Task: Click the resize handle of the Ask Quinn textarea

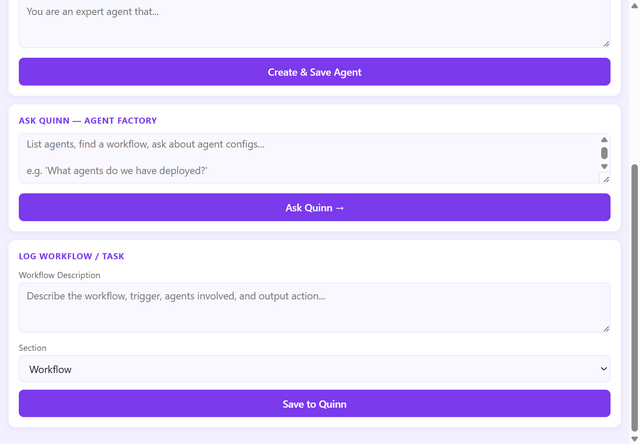Action: [x=606, y=179]
